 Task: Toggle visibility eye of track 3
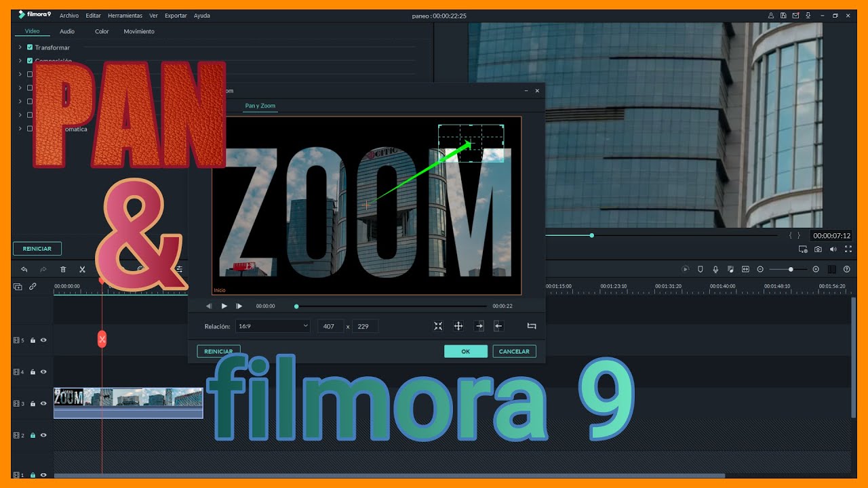[43, 404]
